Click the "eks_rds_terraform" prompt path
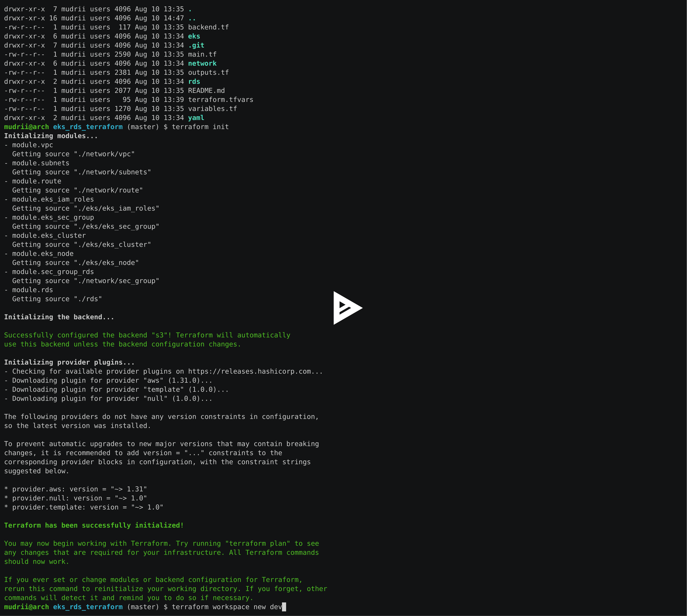The image size is (687, 616). coord(88,127)
